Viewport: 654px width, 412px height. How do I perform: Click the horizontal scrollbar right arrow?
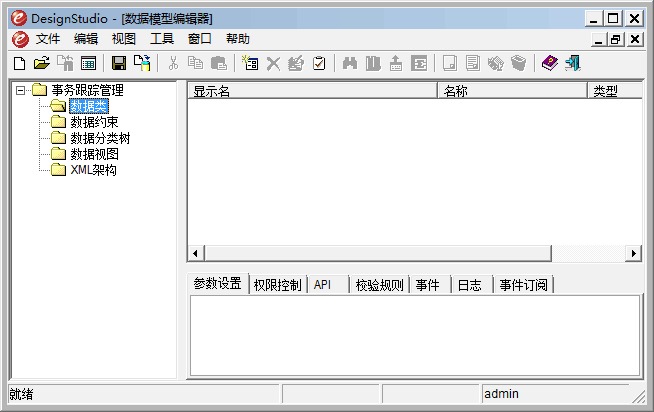tap(634, 253)
